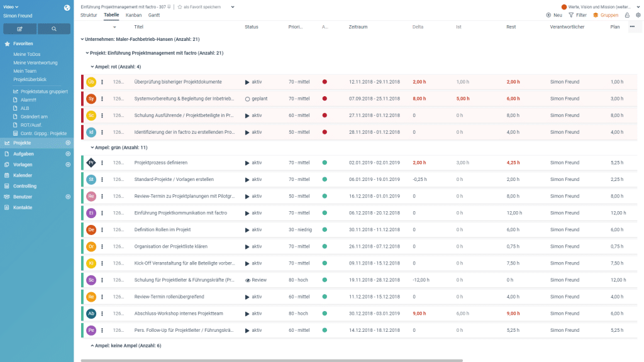Click red traffic light of Schulung Ausführende row
The image size is (644, 362).
[325, 116]
